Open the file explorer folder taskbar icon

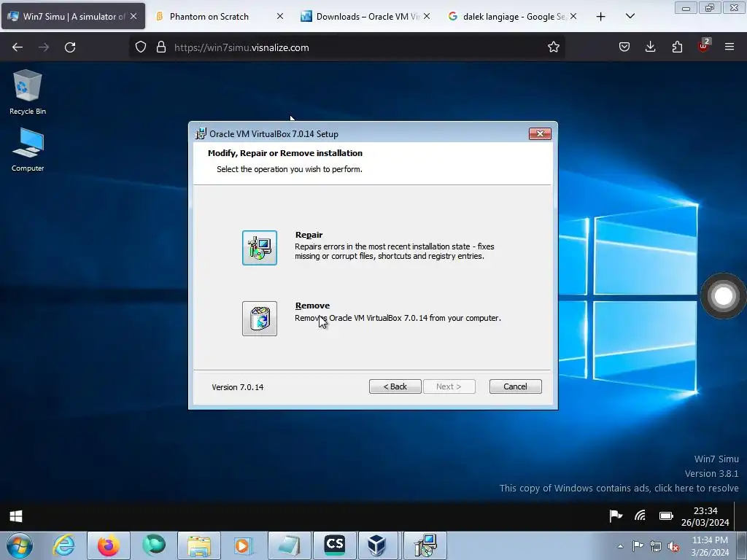(x=199, y=545)
